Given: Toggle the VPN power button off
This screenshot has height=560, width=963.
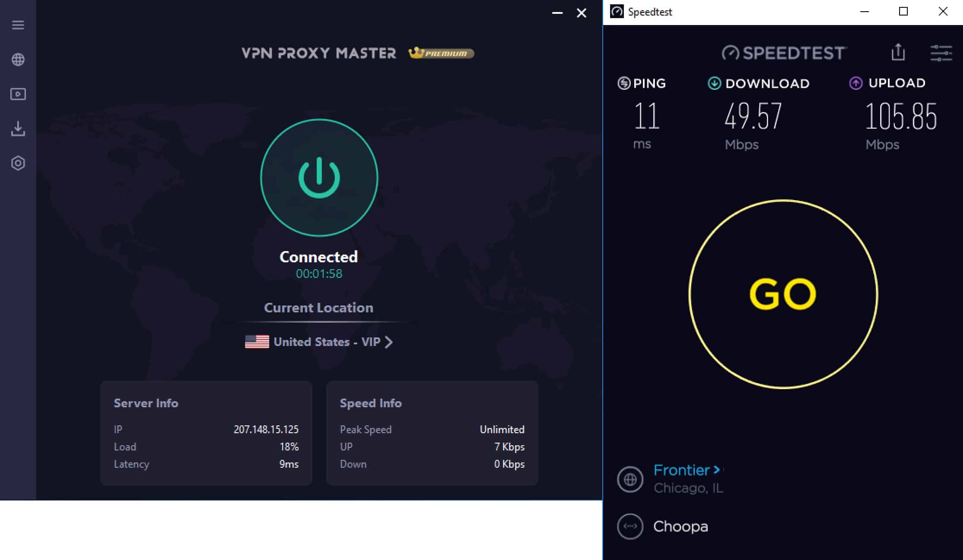Looking at the screenshot, I should (x=319, y=178).
